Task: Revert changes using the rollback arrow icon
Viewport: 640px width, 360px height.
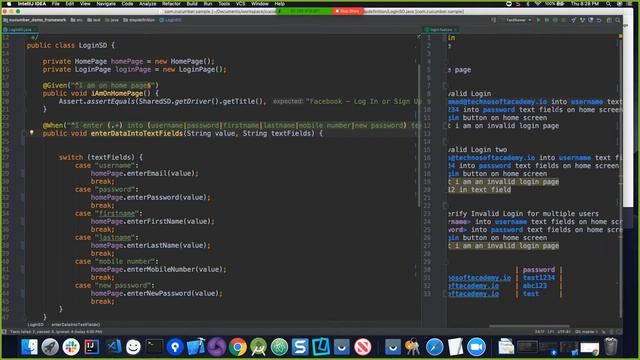Action: (x=599, y=20)
